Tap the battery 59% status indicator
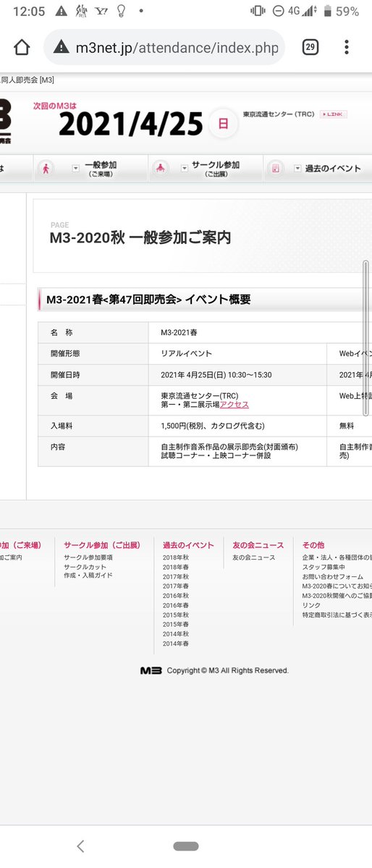 [x=342, y=11]
